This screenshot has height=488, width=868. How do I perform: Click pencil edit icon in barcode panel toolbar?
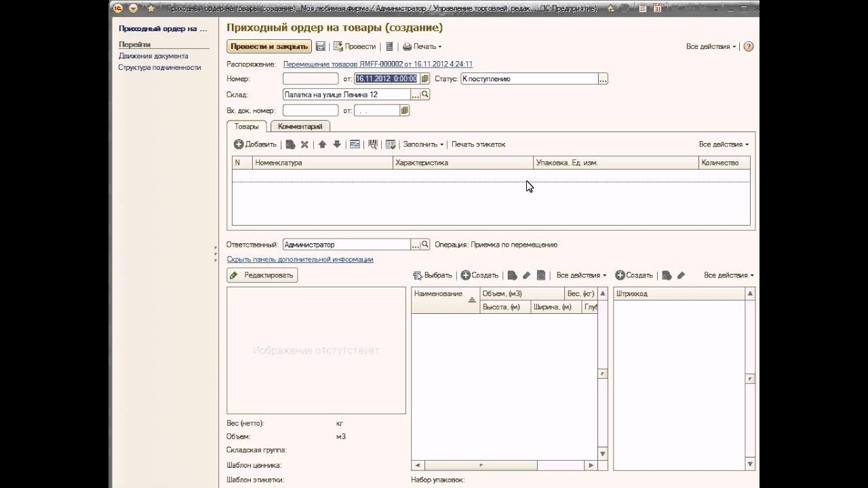click(681, 275)
